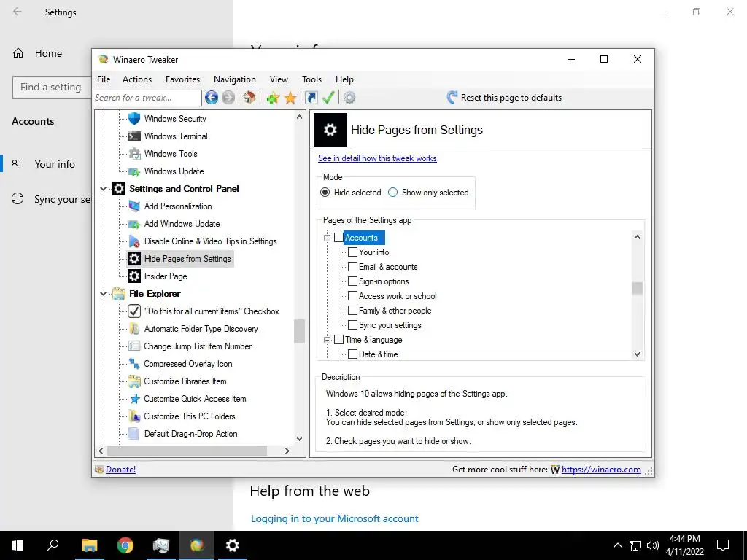Check the Access work or school checkbox
The width and height of the screenshot is (747, 560).
[x=352, y=296]
